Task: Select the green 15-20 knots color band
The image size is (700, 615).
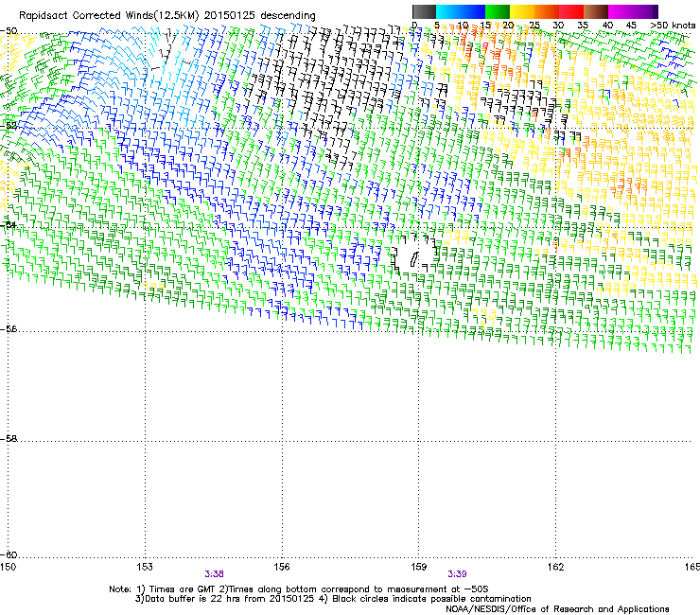Action: pos(498,11)
